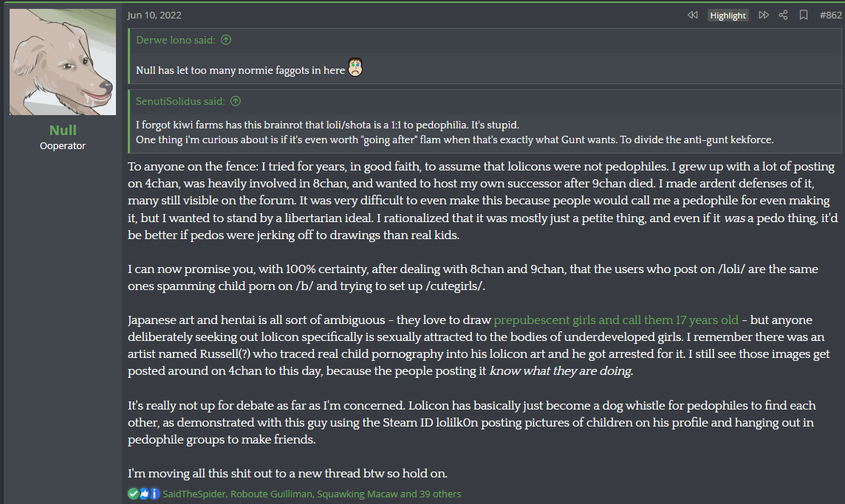Toggle the bookmark on this post
The height and width of the screenshot is (504, 845).
coord(804,15)
